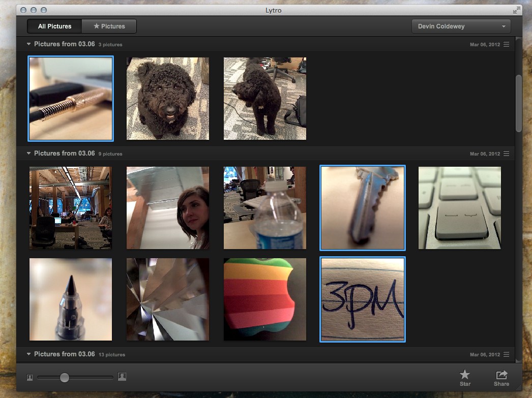Open the 9 pictures group's list menu icon
Screen dimensions: 532x398
point(506,154)
